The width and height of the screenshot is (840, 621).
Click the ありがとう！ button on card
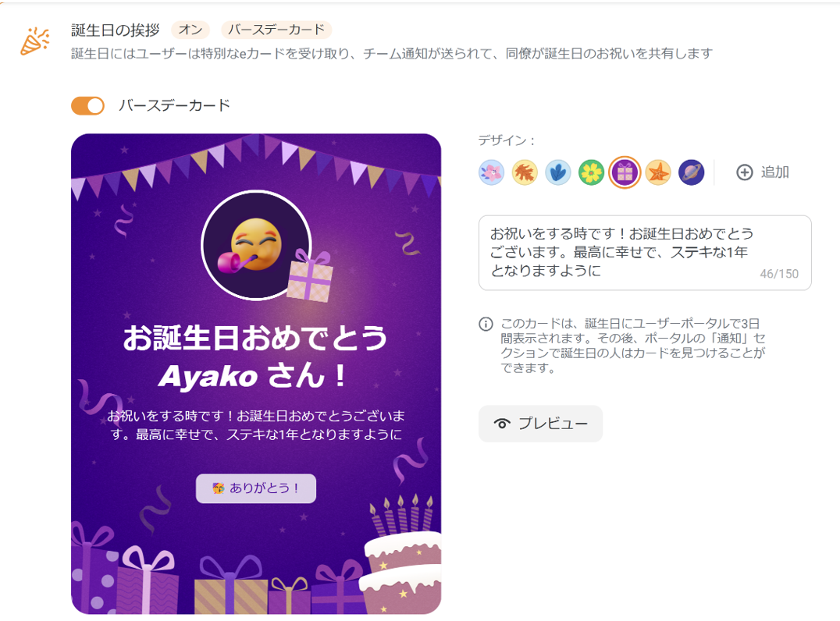tap(256, 488)
